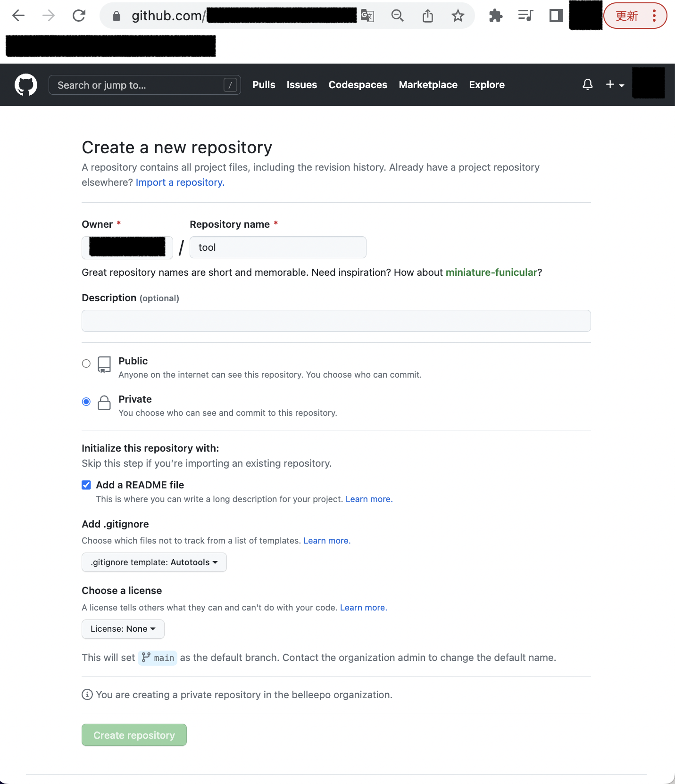Click the padlock site info icon

pyautogui.click(x=117, y=16)
